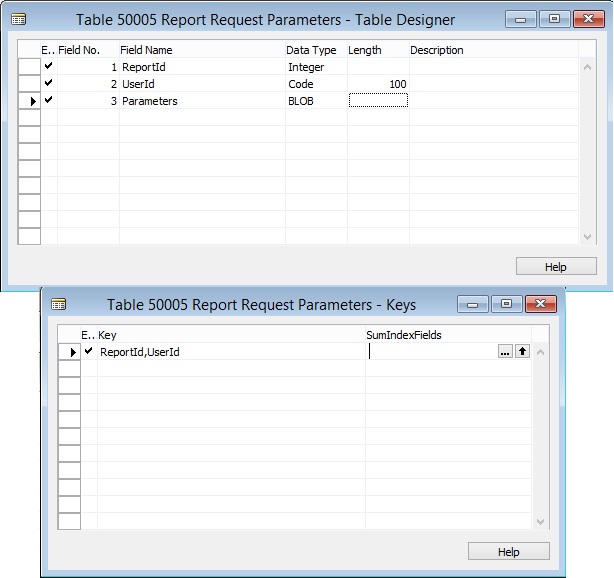The height and width of the screenshot is (578, 614).
Task: Click the Keys window table icon
Action: point(58,304)
